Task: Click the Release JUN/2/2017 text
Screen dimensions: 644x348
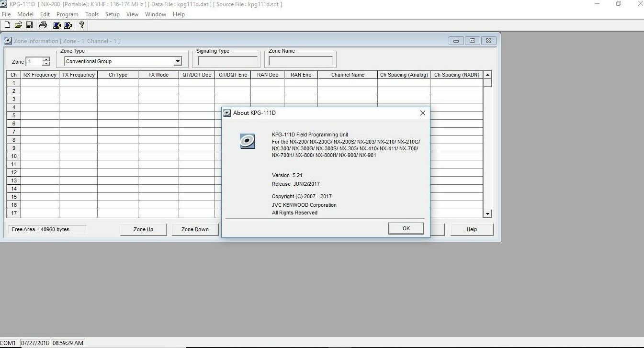Action: [296, 184]
